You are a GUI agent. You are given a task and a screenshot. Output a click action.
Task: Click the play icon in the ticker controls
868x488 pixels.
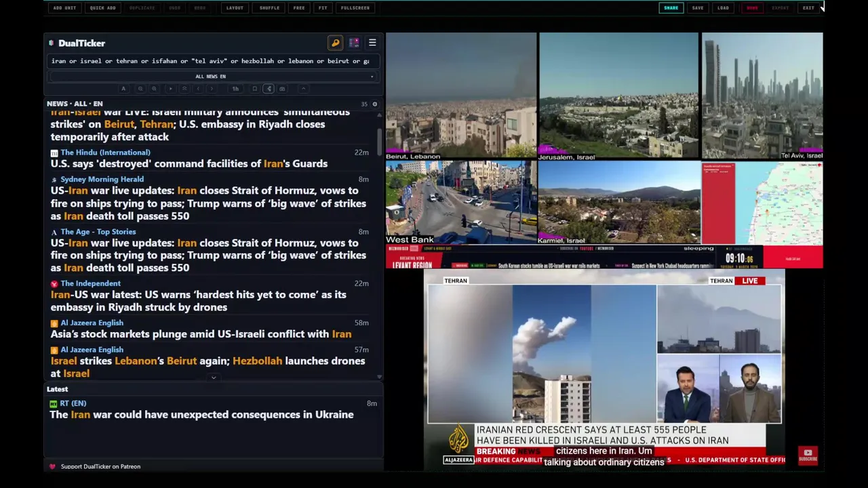(x=170, y=89)
